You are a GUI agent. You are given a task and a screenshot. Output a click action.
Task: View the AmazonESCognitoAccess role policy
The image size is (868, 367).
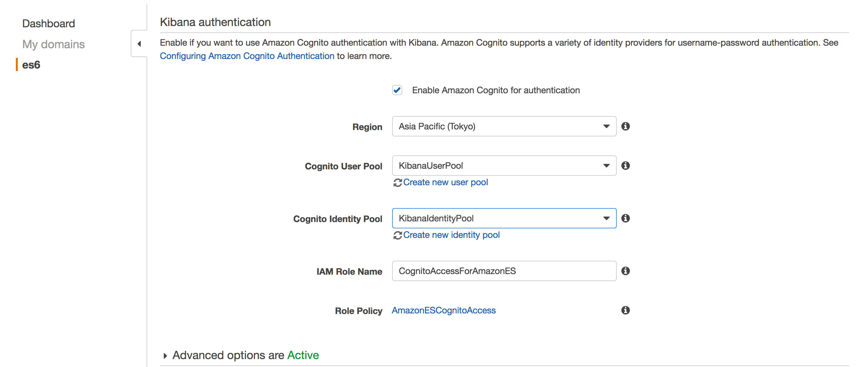pos(444,310)
